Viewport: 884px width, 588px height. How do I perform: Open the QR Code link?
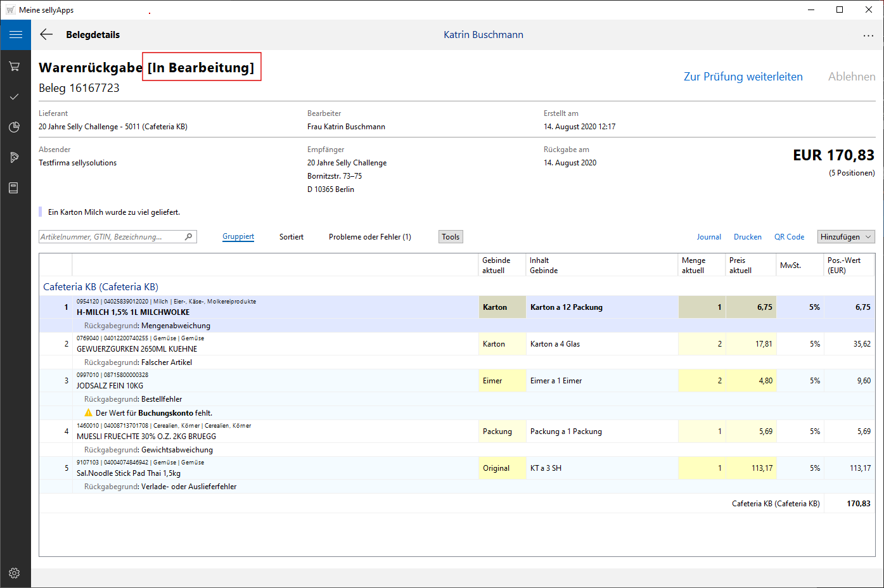point(789,237)
